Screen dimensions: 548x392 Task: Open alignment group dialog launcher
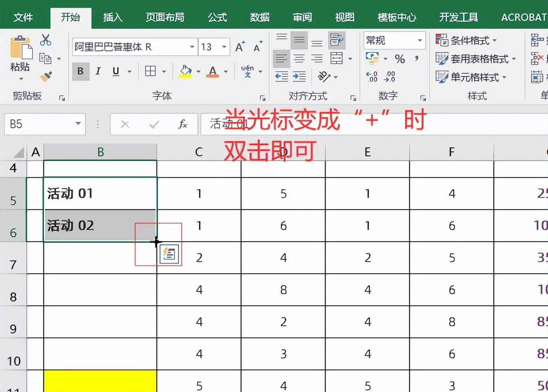[353, 98]
